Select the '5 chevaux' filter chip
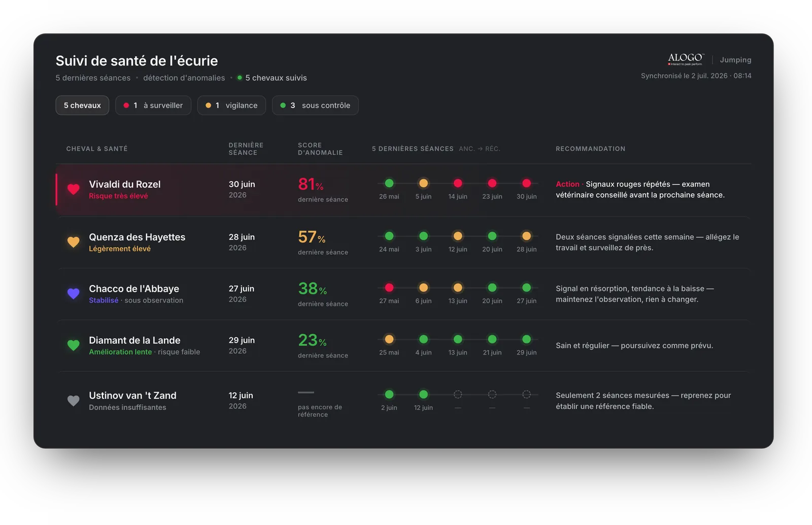The image size is (812, 525). click(82, 106)
